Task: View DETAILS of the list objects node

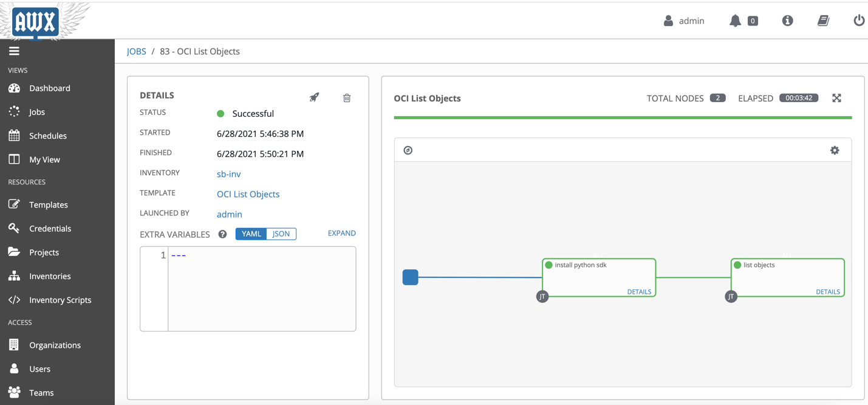Action: click(x=828, y=291)
